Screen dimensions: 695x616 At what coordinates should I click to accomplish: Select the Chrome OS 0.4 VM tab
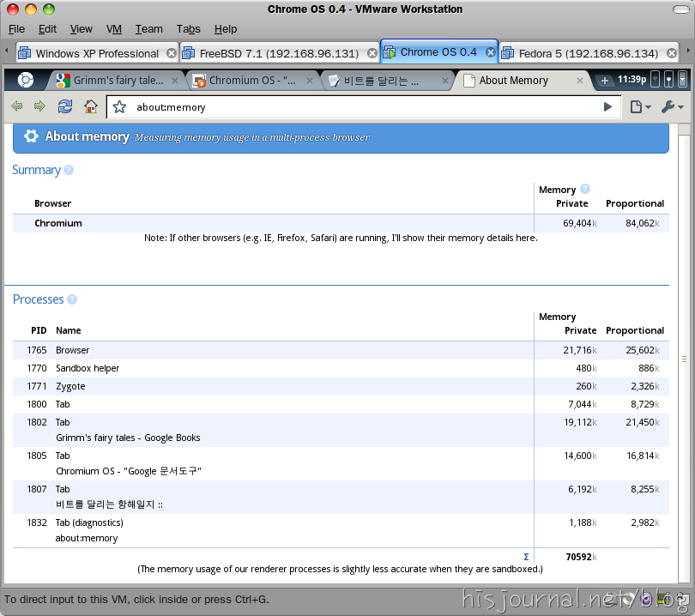(x=438, y=52)
